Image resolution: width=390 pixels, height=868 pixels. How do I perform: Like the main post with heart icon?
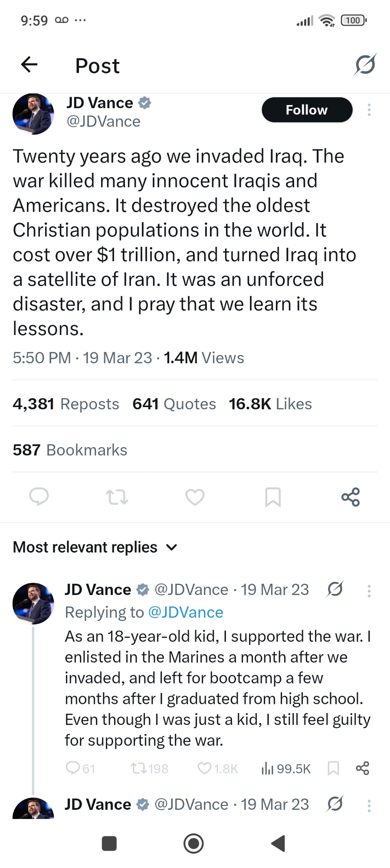point(195,497)
